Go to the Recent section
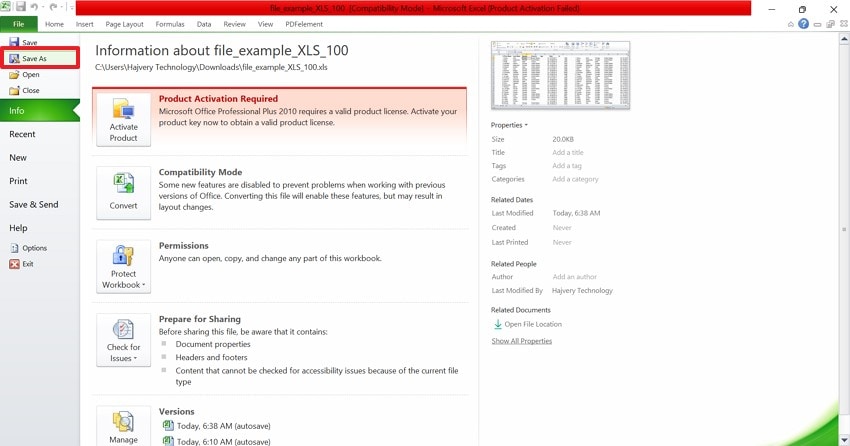 tap(22, 134)
